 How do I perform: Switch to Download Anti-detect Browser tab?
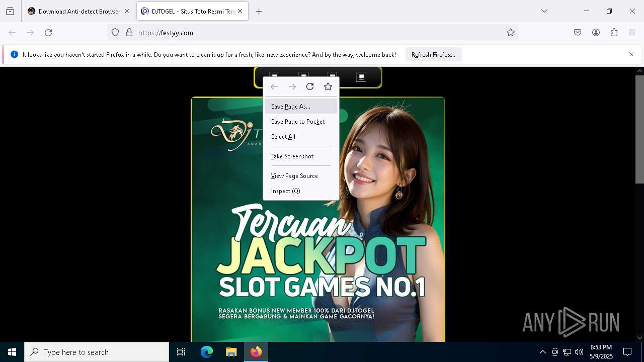(78, 11)
